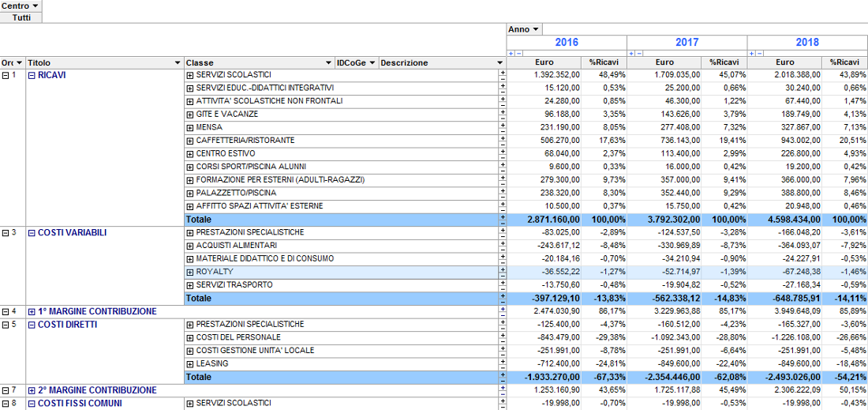Expand the 2° MARGINE CONTRIBUZIONE group
868x410 pixels.
tap(32, 390)
